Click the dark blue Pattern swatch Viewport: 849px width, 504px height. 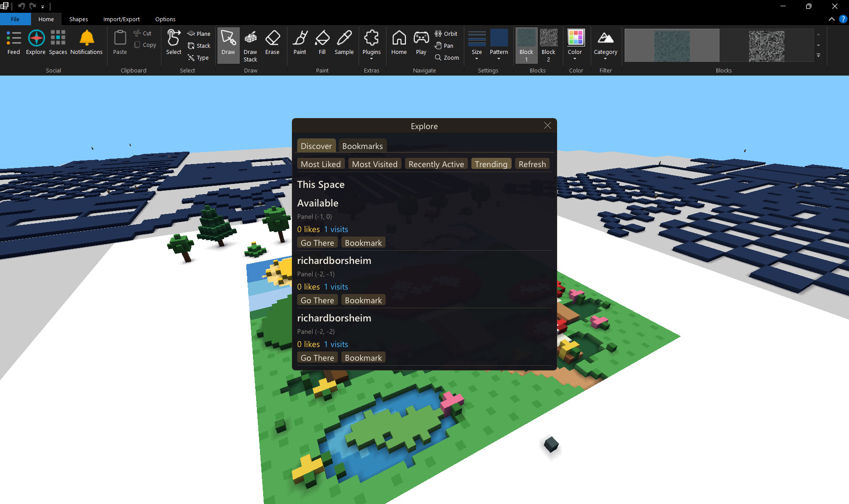click(499, 38)
